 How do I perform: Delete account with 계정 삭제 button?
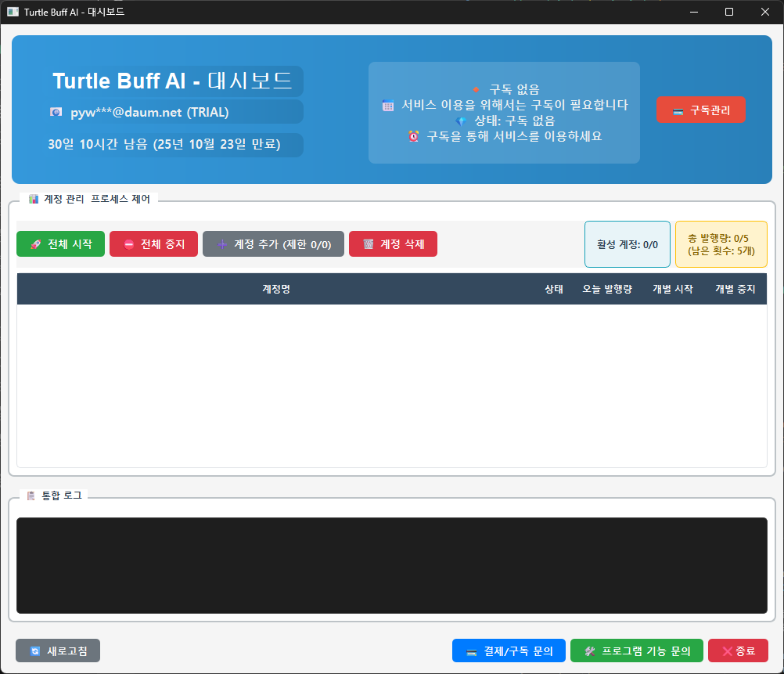coord(393,243)
